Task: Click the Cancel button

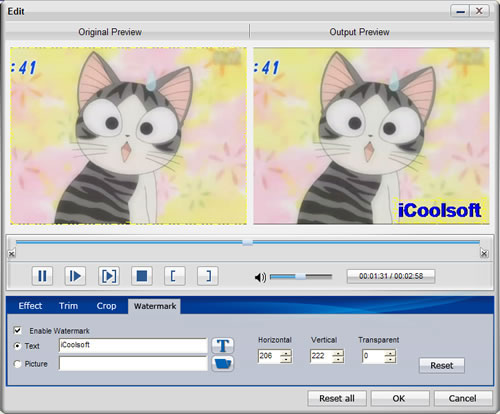Action: [463, 398]
